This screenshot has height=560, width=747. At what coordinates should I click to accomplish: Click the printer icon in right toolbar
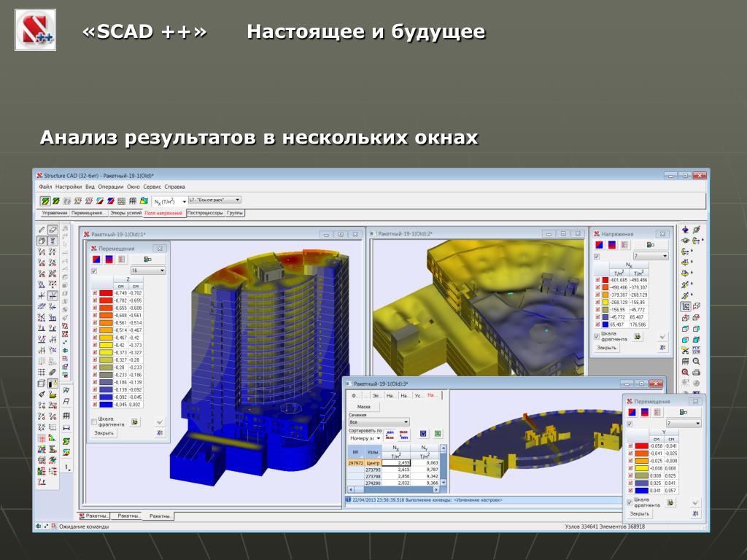[696, 372]
